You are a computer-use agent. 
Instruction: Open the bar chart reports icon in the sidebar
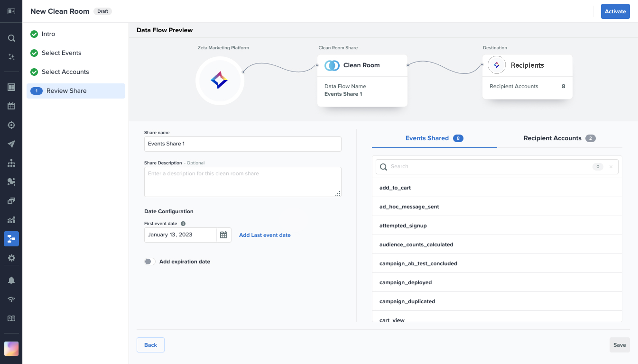coord(11,220)
